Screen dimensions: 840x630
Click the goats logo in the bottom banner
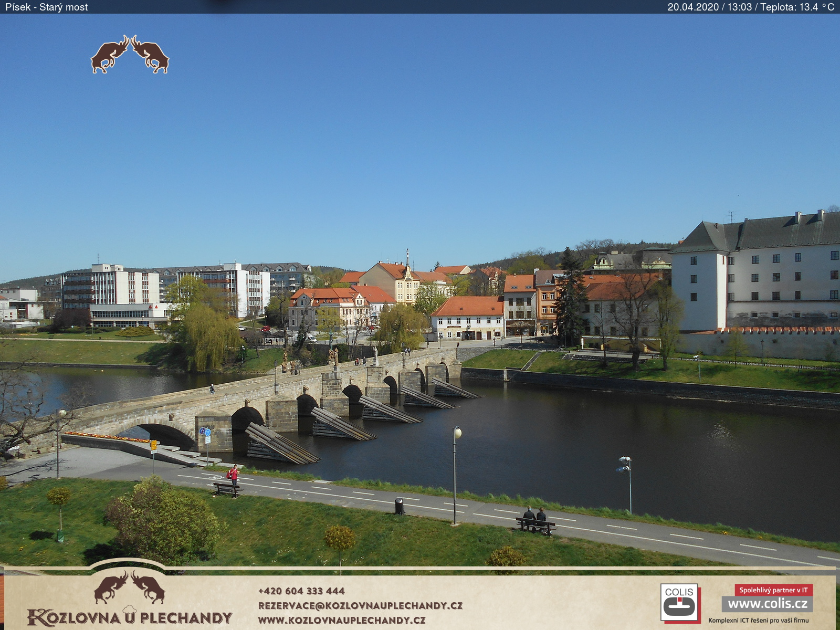(129, 587)
